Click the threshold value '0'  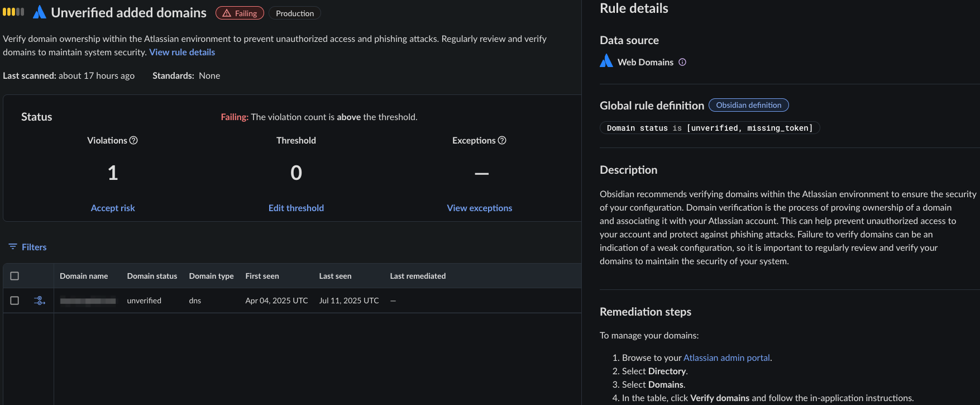click(x=296, y=173)
